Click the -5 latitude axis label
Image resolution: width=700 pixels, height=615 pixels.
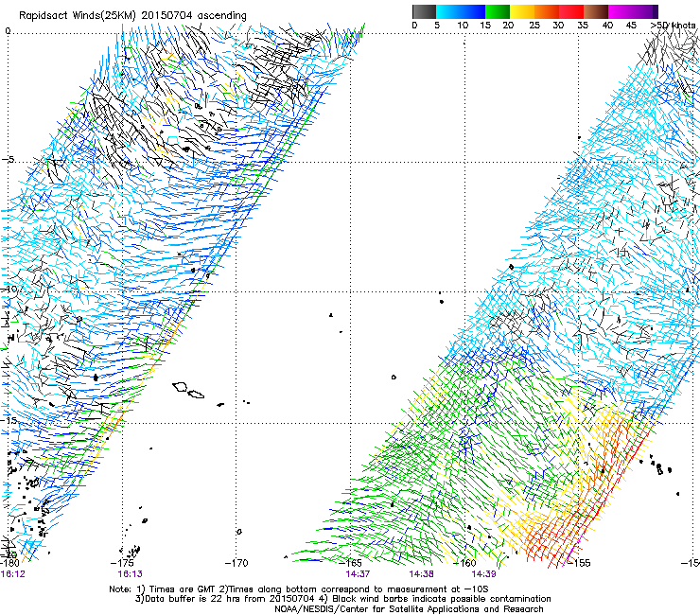[x=9, y=160]
